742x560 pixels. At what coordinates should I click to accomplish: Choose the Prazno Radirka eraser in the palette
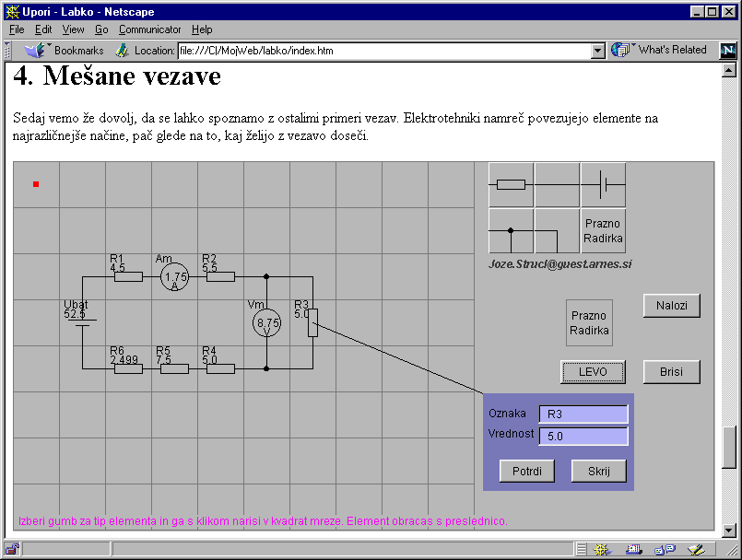click(x=603, y=230)
